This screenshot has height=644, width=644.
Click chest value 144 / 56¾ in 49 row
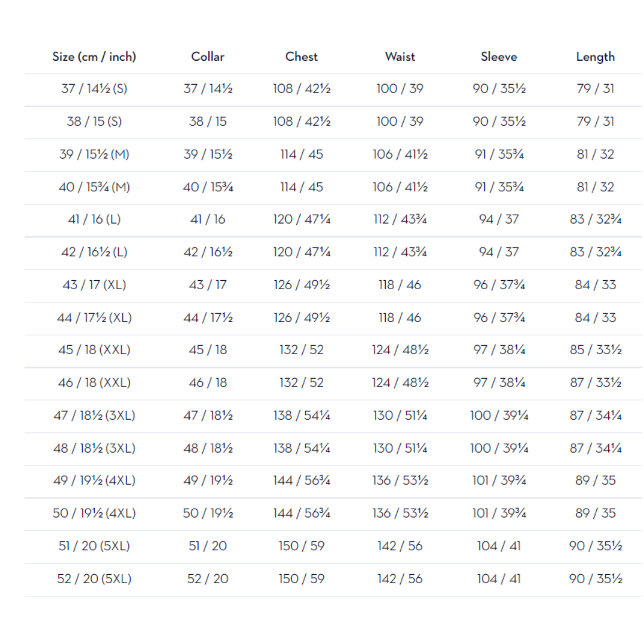point(302,481)
